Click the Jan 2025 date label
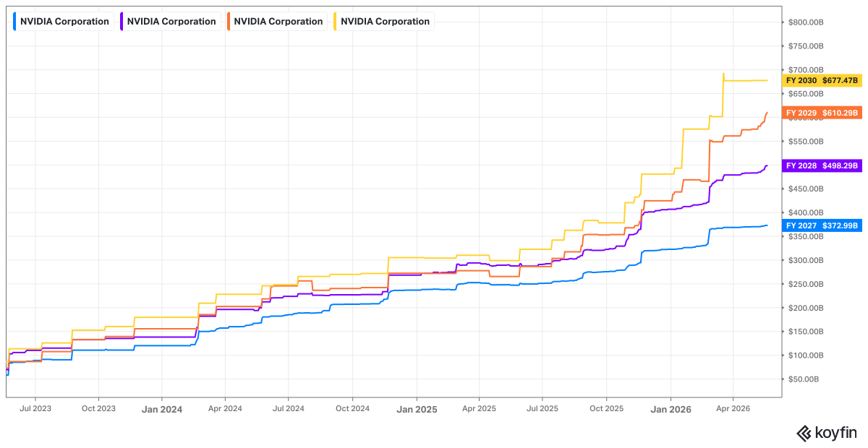 click(x=417, y=409)
